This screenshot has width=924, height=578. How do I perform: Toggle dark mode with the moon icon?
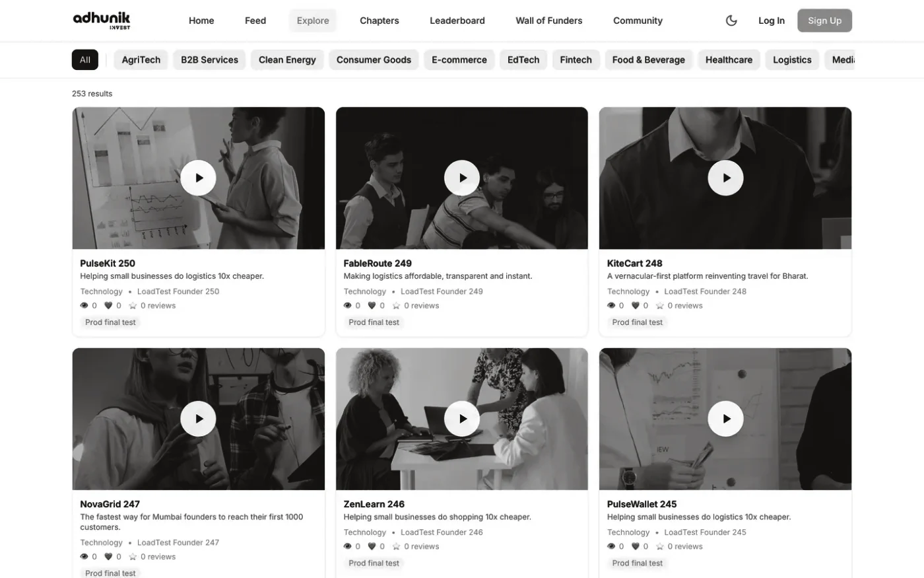tap(731, 20)
